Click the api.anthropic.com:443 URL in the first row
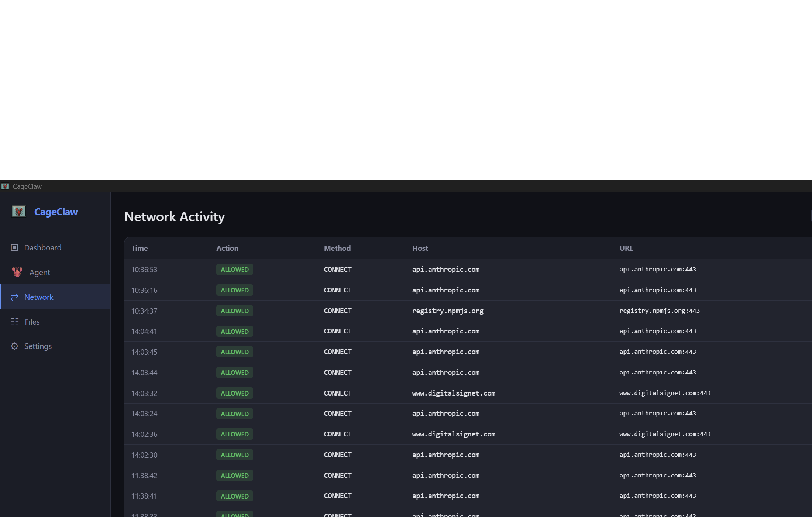This screenshot has width=812, height=517. [x=658, y=269]
